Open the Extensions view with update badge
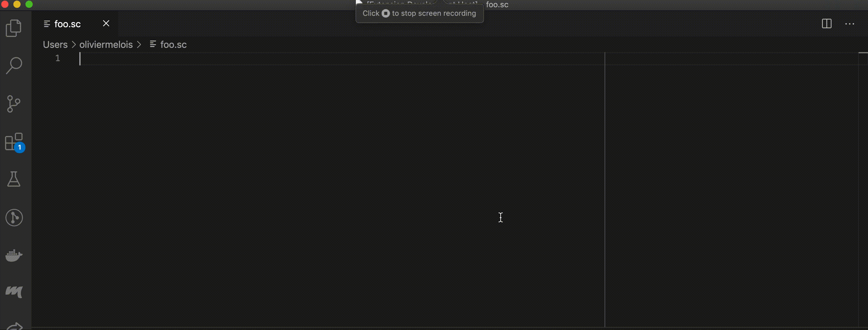868x330 pixels. 14,142
